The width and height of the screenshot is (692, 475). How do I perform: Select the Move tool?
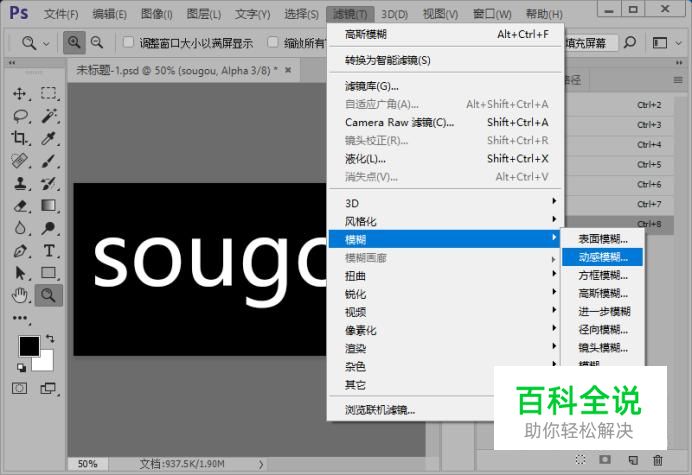[x=19, y=94]
